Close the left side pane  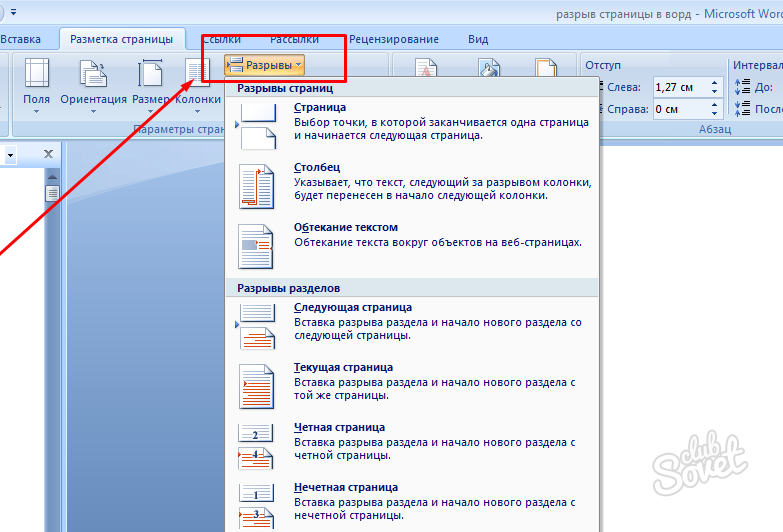coord(48,154)
